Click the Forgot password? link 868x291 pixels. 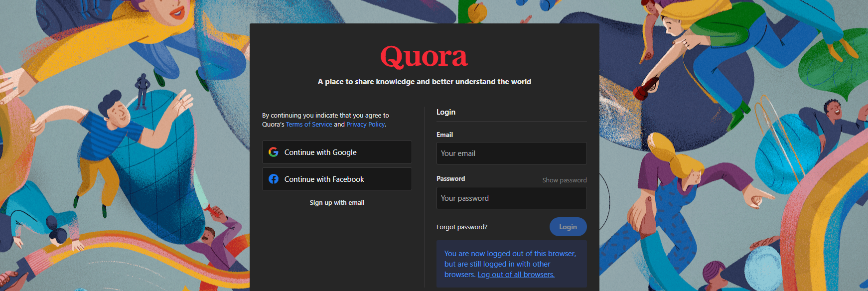pyautogui.click(x=462, y=227)
